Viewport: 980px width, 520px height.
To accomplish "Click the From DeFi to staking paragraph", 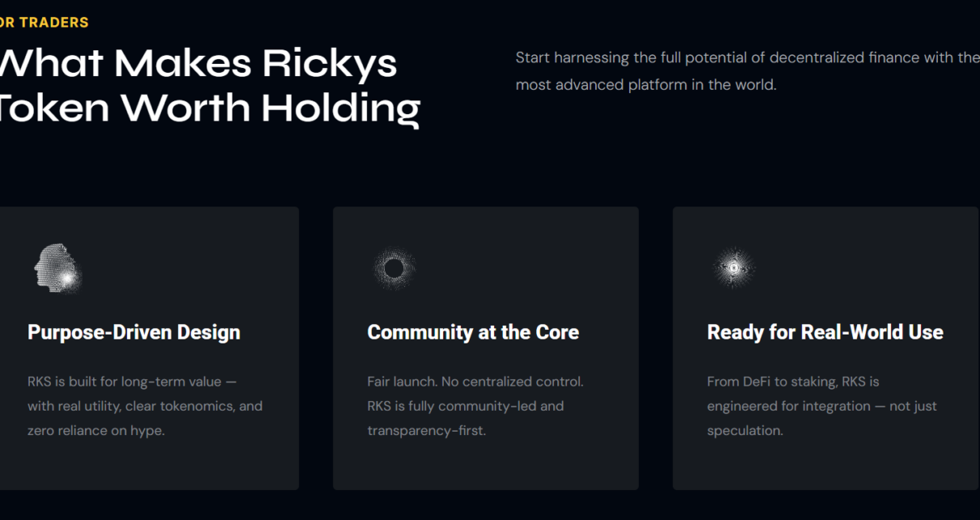I will pyautogui.click(x=822, y=406).
